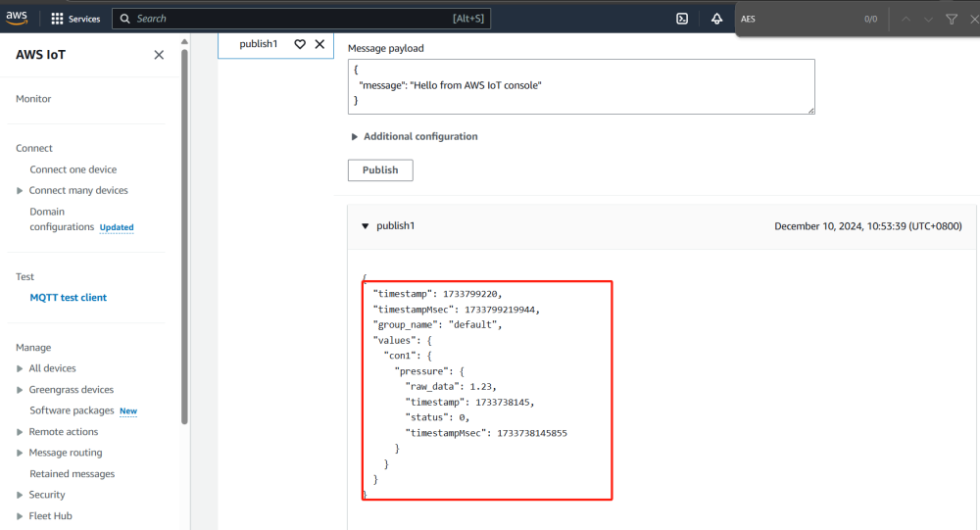Expand Security tree item
This screenshot has width=980, height=530.
20,495
